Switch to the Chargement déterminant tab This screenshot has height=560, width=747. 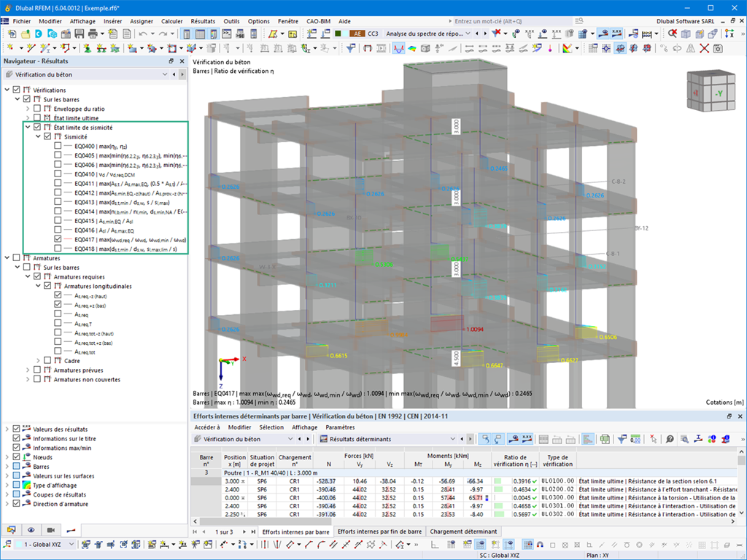click(463, 532)
